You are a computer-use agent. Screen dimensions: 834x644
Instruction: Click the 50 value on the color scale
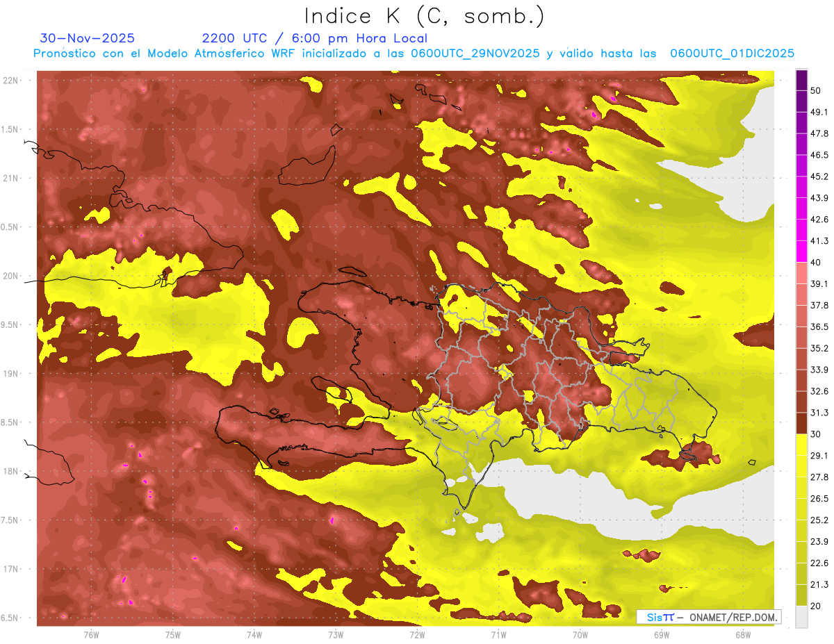(x=817, y=92)
